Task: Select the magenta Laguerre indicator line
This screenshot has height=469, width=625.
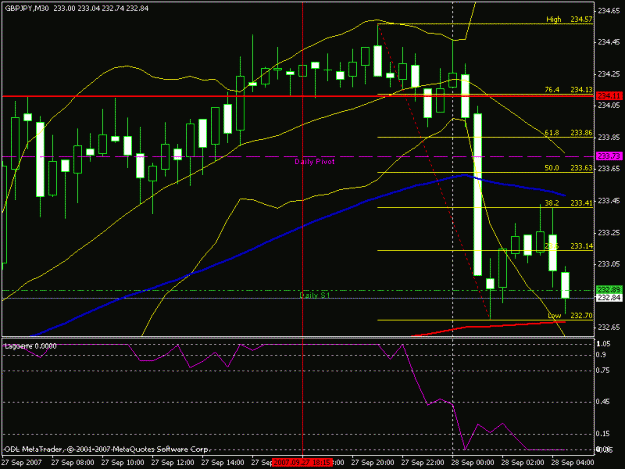Action: (417, 379)
